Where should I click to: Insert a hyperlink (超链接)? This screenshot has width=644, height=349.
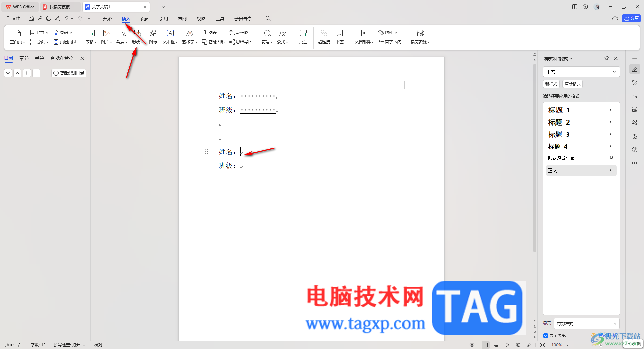point(324,37)
